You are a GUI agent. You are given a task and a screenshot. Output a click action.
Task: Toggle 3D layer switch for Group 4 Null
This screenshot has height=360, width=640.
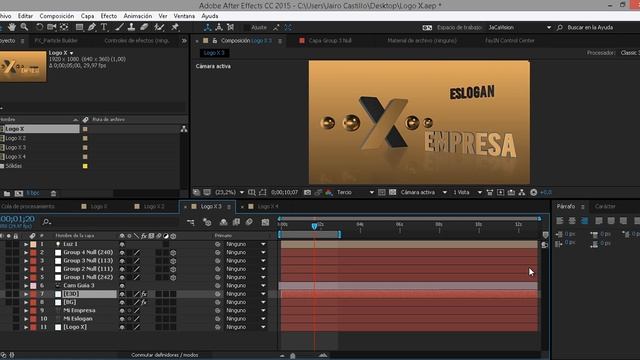click(173, 253)
